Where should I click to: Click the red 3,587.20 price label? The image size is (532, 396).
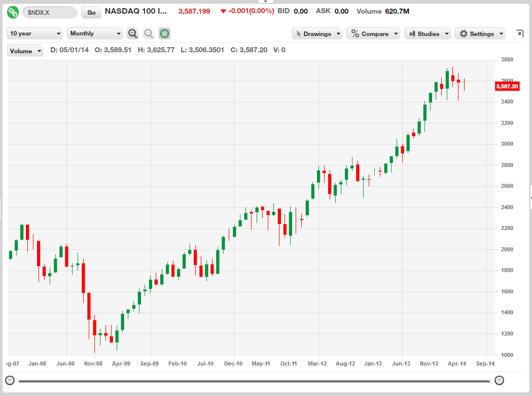click(x=507, y=86)
